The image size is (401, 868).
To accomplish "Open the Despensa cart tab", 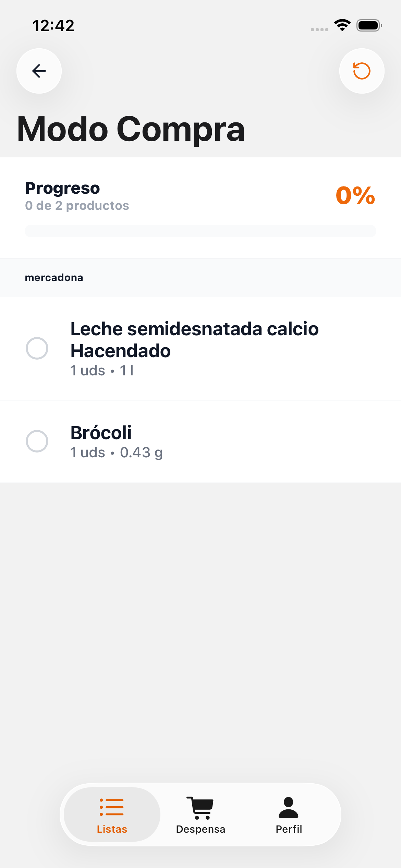I will tap(200, 808).
